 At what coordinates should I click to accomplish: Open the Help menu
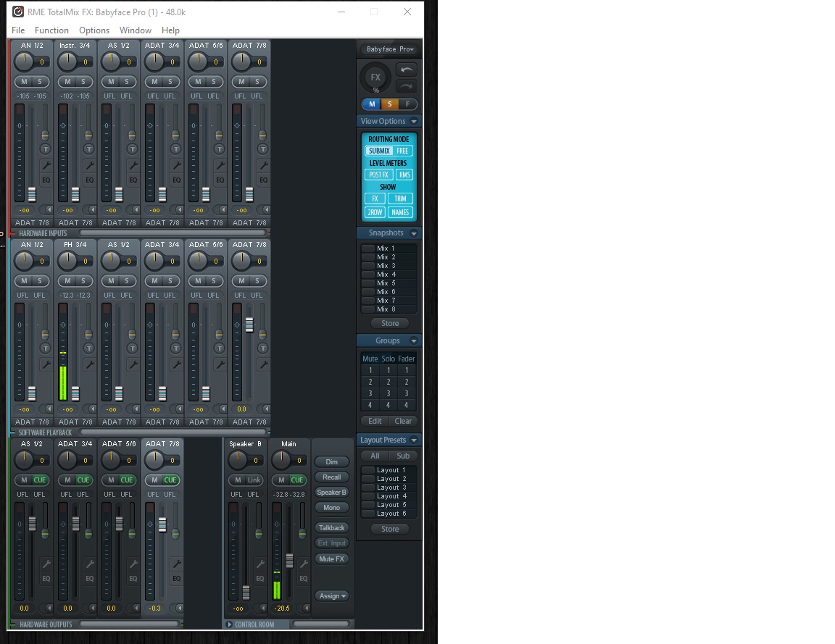[170, 30]
